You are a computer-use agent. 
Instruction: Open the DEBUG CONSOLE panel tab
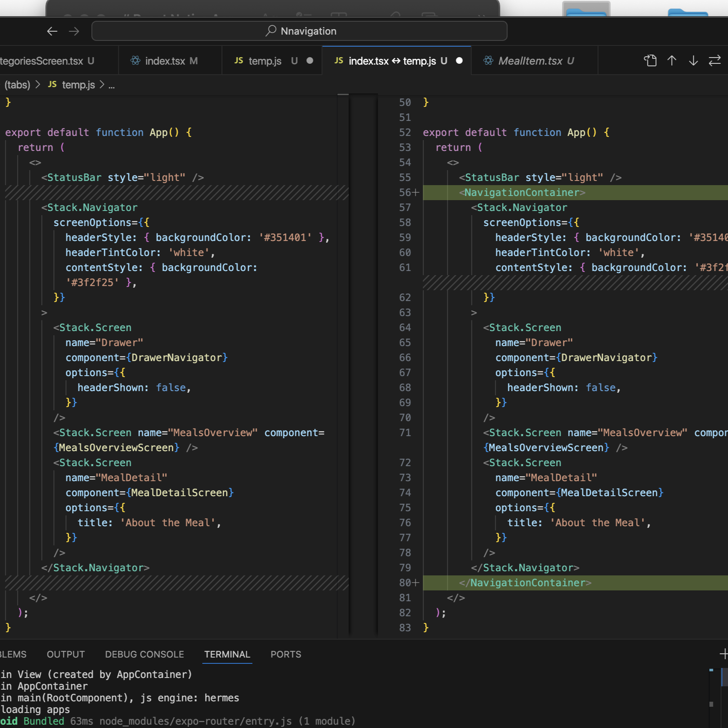tap(144, 654)
